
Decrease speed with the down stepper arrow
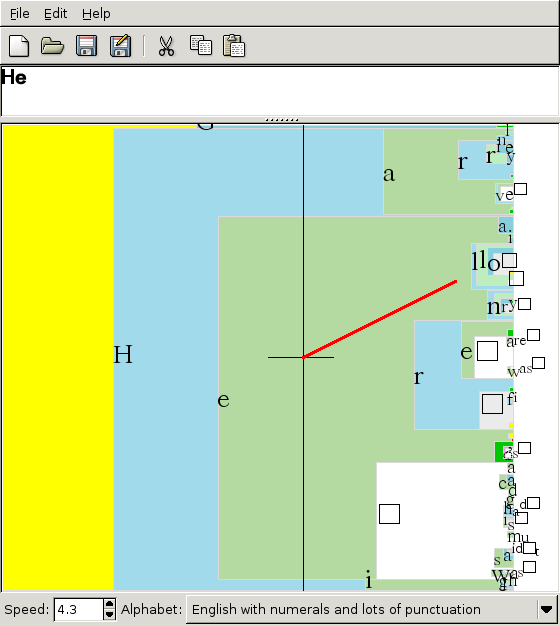click(109, 615)
